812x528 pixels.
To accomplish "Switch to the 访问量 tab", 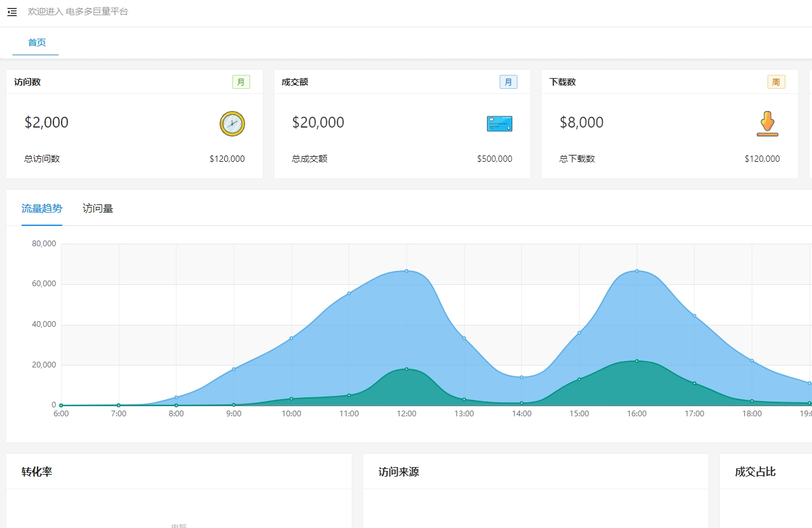I will tap(98, 208).
